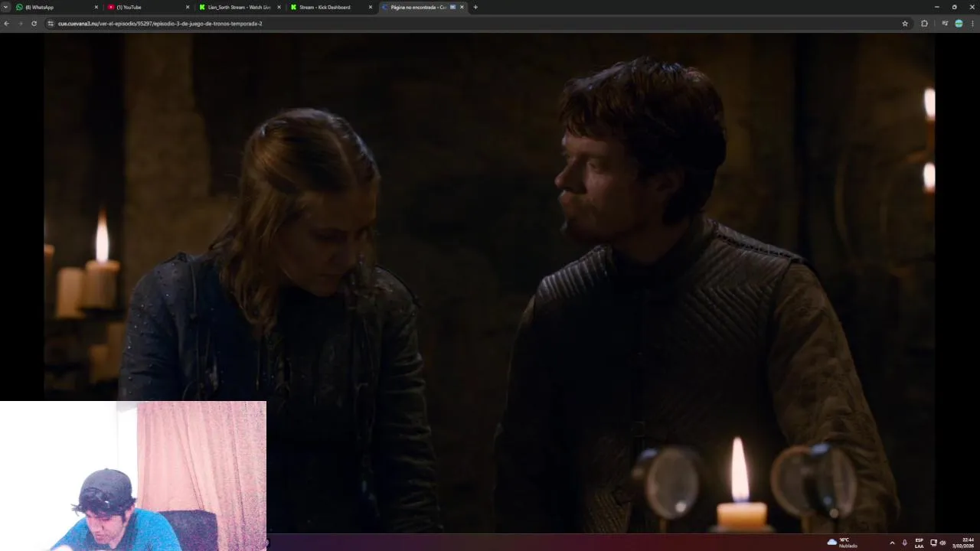Open a new browser tab
980x551 pixels.
(x=475, y=7)
